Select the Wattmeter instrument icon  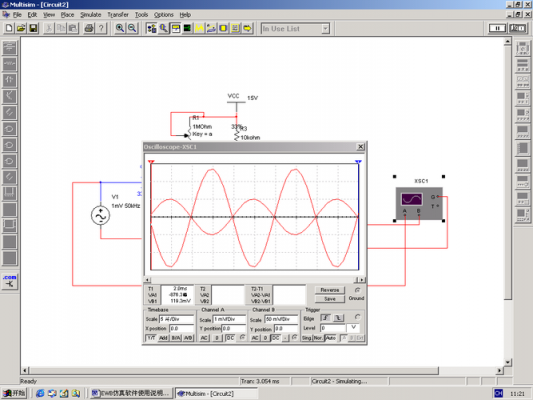click(522, 82)
